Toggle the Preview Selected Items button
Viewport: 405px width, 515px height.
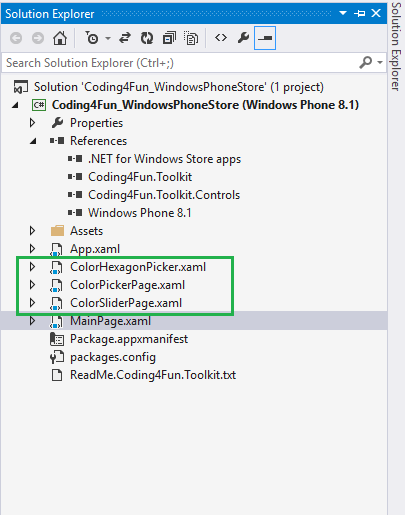(x=265, y=38)
